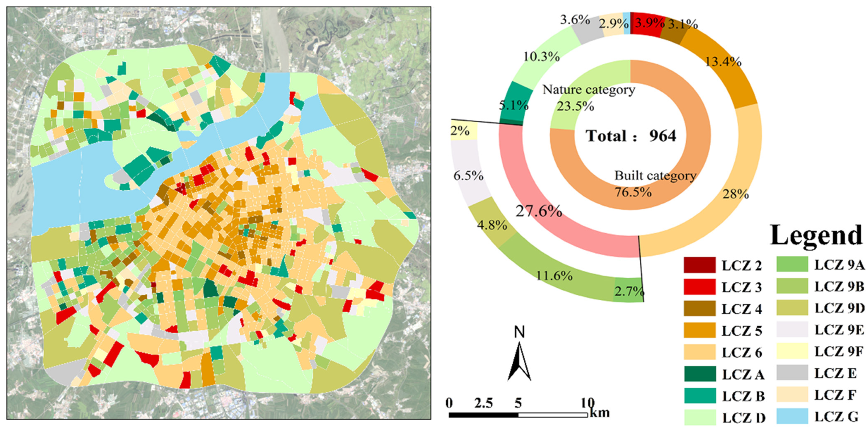Screen dimensions: 868x429
Task: Click the black scale bar segment
Action: click(483, 415)
